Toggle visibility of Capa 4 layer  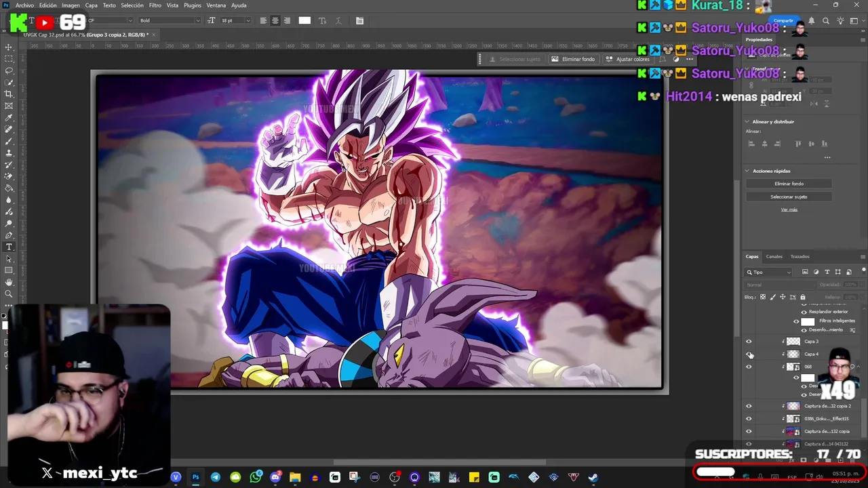749,354
